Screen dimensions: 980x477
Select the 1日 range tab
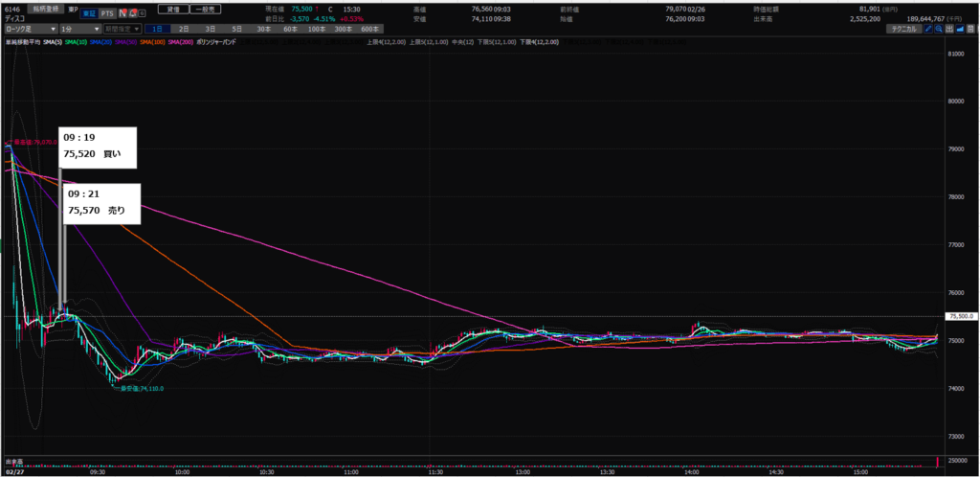157,31
